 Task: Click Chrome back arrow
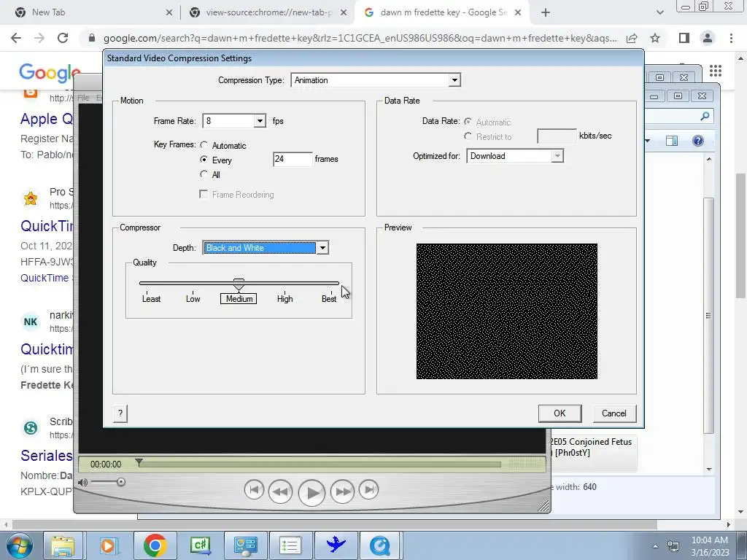tap(16, 38)
